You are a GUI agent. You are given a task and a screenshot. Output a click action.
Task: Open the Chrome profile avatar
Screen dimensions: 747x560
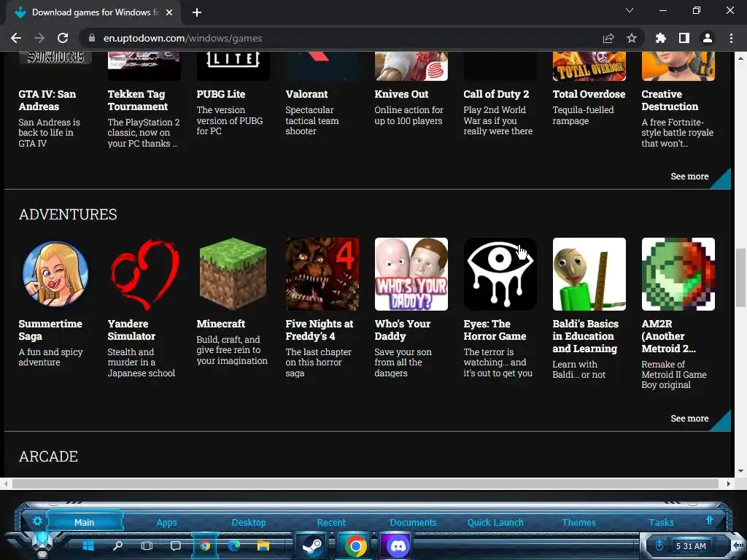tap(708, 38)
